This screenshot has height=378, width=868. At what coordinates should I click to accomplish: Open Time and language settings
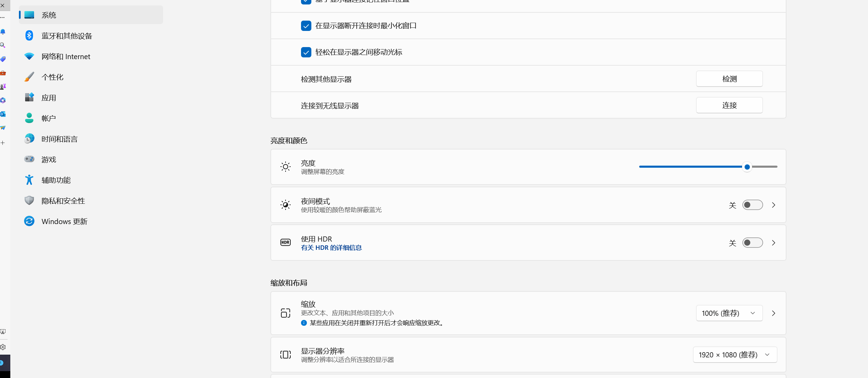click(60, 139)
